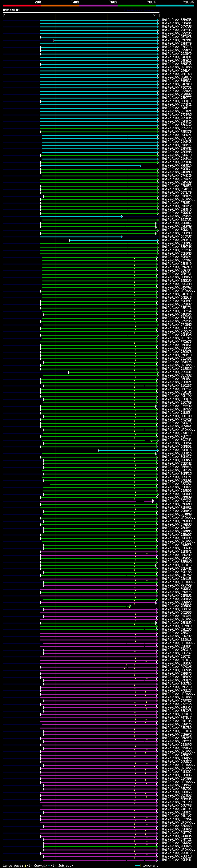Select label UniRef100_Q10399
The image size is (197, 868).
click(177, 779)
